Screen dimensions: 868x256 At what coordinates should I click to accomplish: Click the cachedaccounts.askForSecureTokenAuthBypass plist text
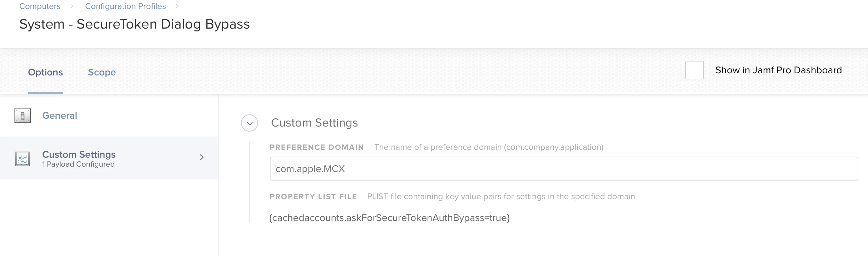pyautogui.click(x=390, y=218)
